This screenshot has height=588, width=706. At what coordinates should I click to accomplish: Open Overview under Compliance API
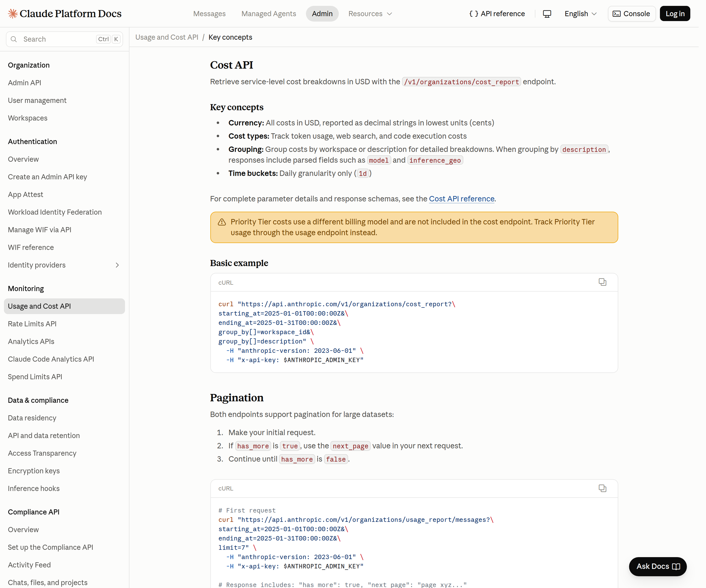click(24, 535)
